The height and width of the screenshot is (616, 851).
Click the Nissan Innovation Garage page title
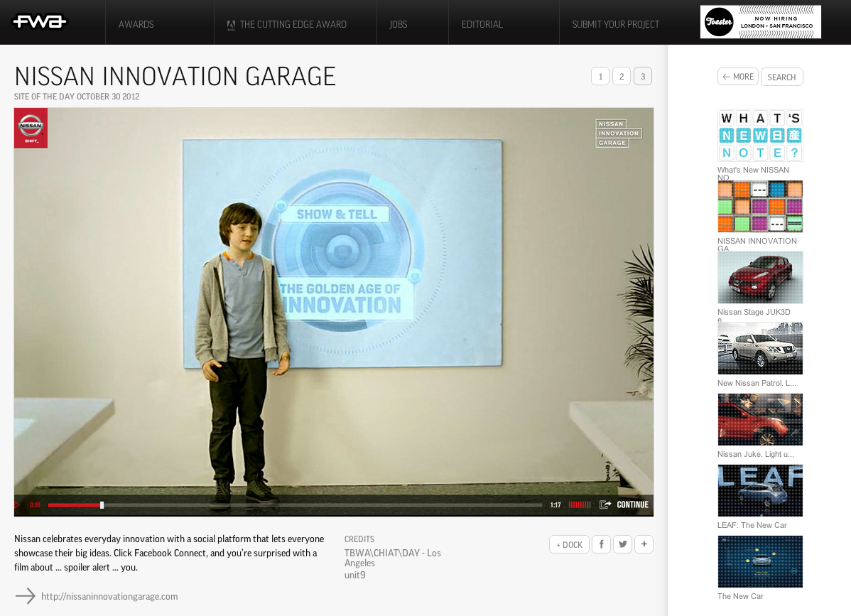point(175,77)
